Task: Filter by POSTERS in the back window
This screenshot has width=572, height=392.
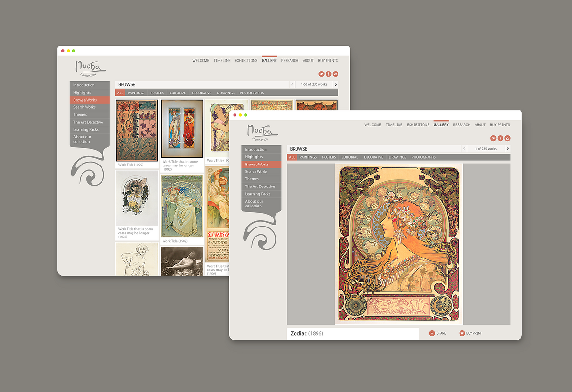Action: [x=157, y=93]
